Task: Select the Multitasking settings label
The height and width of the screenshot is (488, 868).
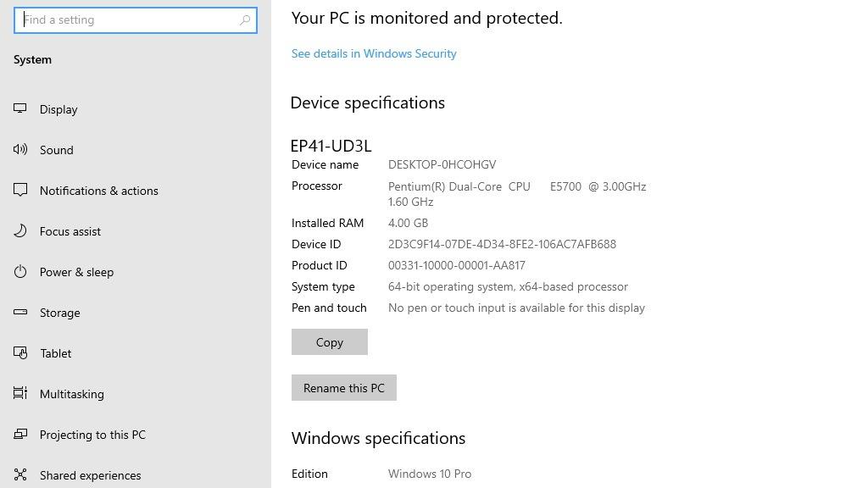Action: point(72,394)
